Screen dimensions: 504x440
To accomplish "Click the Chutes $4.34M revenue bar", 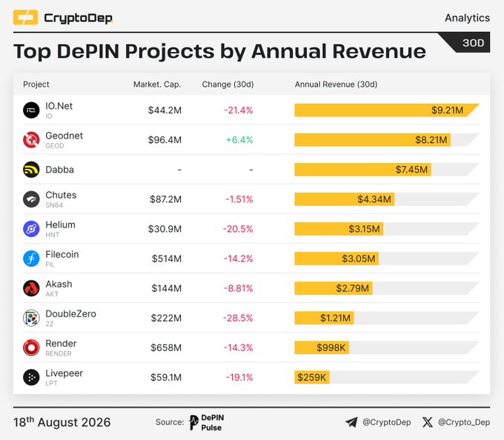I will pos(345,199).
